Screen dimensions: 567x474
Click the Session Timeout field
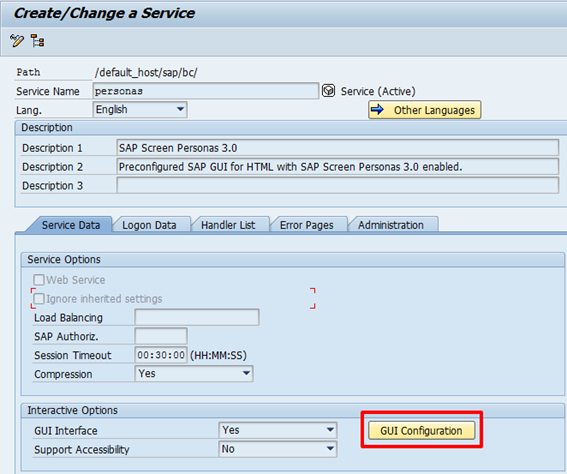coord(161,355)
